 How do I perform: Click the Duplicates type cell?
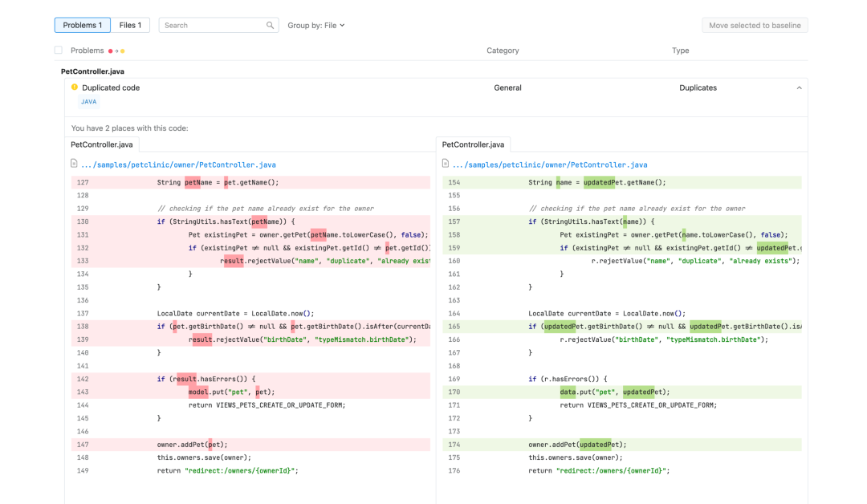pos(698,87)
